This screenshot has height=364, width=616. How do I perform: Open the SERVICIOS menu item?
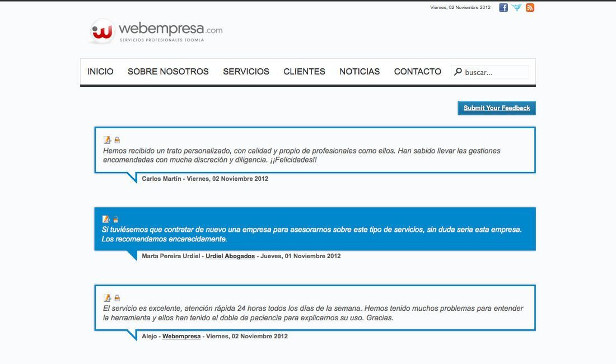pos(246,72)
